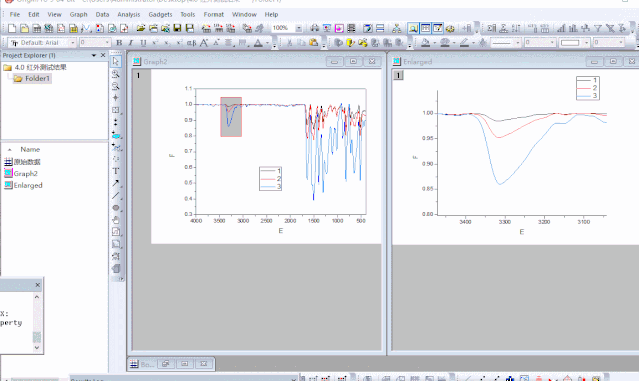Viewport: 639px width, 381px height.
Task: Select Graph2 in the file list
Action: 21,173
